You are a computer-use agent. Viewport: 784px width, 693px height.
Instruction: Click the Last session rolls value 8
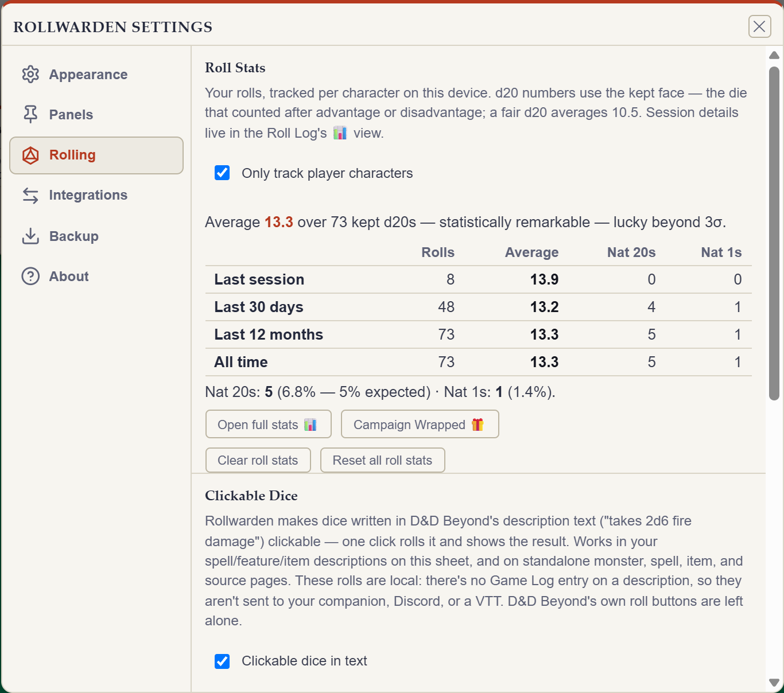point(451,279)
